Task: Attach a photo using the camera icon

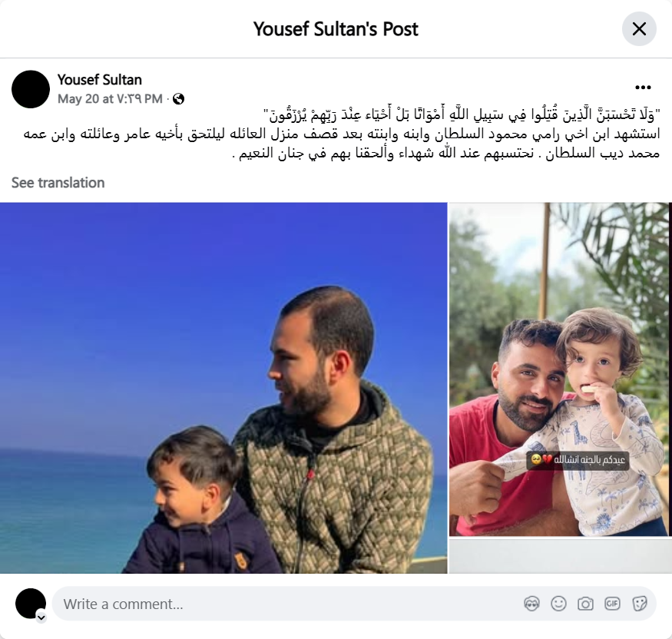Action: coord(585,604)
